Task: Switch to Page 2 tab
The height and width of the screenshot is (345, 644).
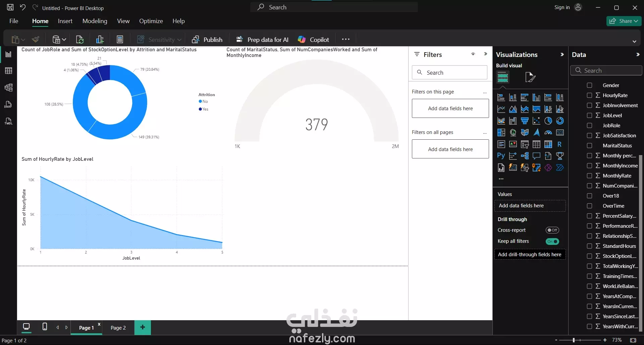Action: pos(118,328)
